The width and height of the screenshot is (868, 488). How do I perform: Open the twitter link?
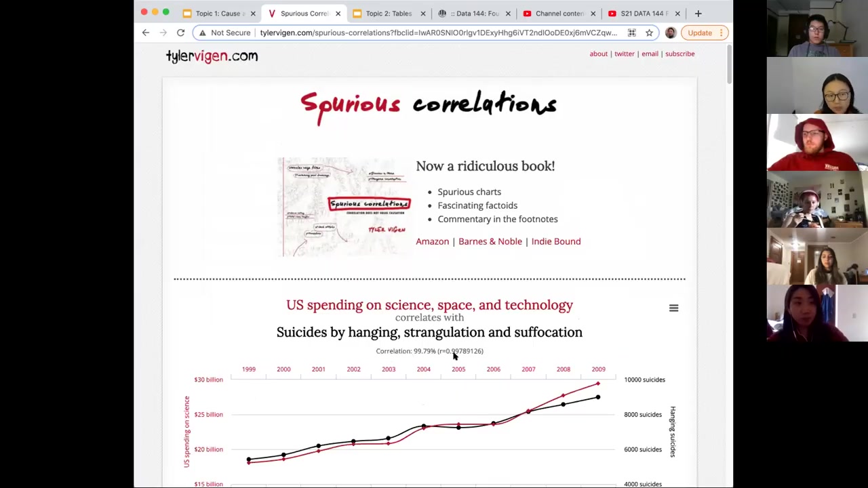pos(624,54)
